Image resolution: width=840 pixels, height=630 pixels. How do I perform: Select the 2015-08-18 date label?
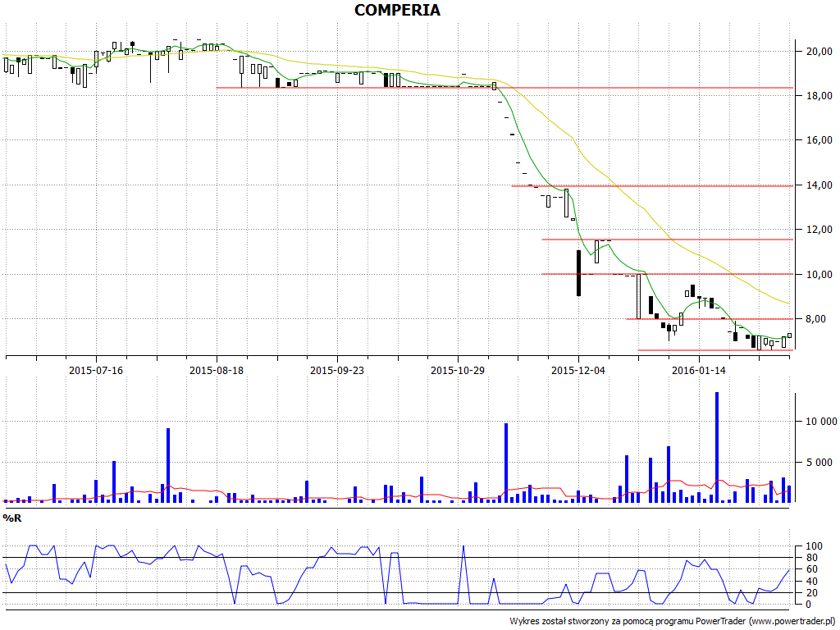[x=217, y=370]
